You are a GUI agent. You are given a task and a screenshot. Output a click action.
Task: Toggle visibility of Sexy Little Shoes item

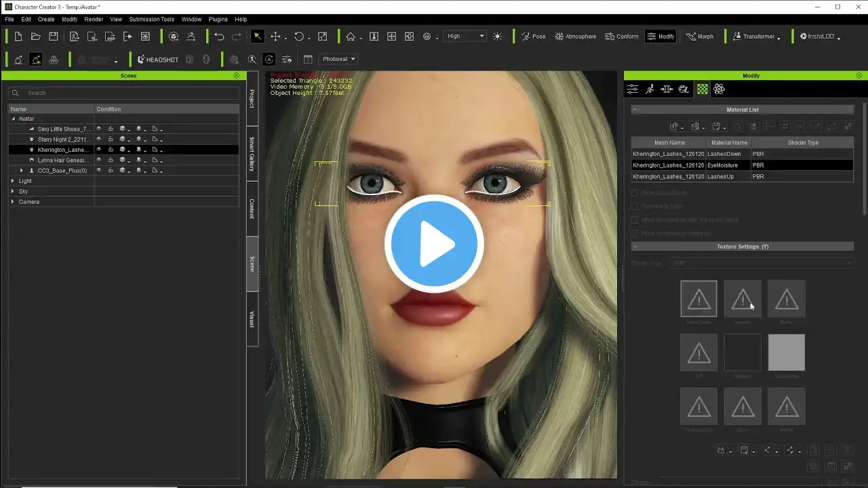point(99,129)
